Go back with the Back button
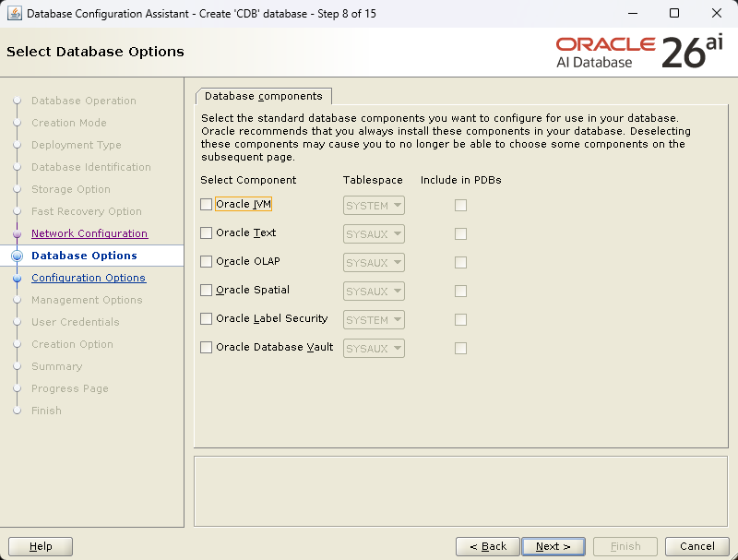The image size is (738, 560). tap(488, 546)
